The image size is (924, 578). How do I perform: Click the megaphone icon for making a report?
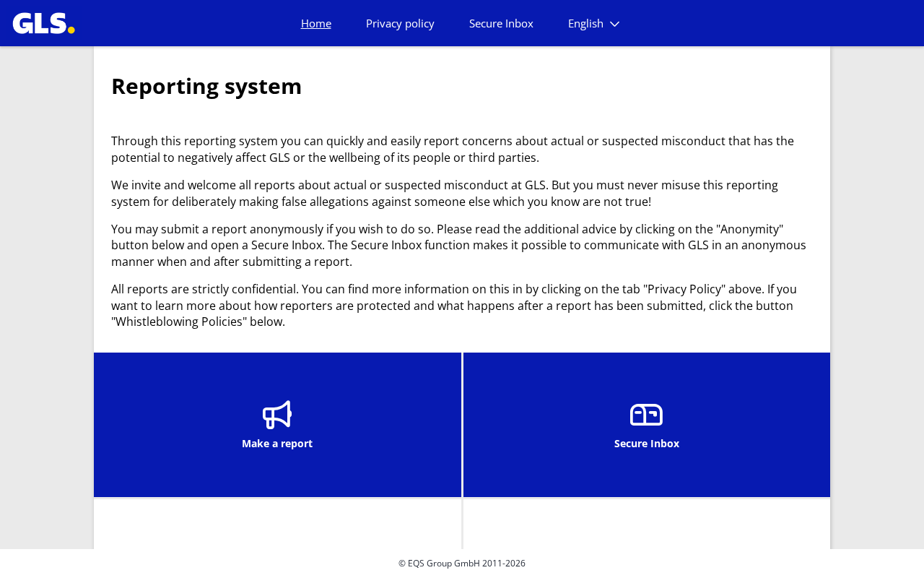(277, 415)
